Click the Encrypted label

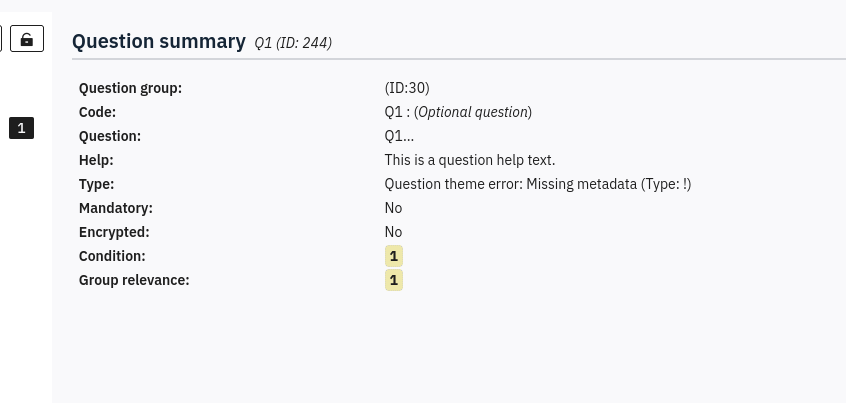point(114,232)
